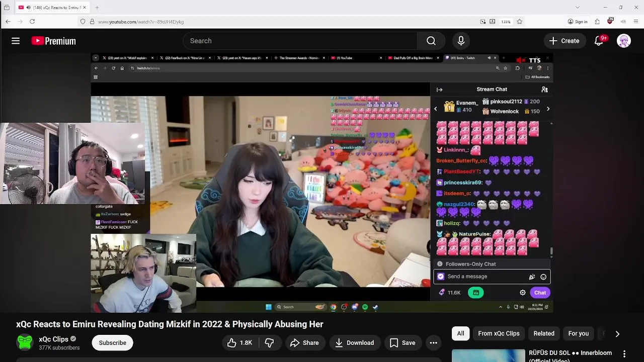Click the Windows Start button in video
Image resolution: width=644 pixels, height=362 pixels.
[269, 307]
